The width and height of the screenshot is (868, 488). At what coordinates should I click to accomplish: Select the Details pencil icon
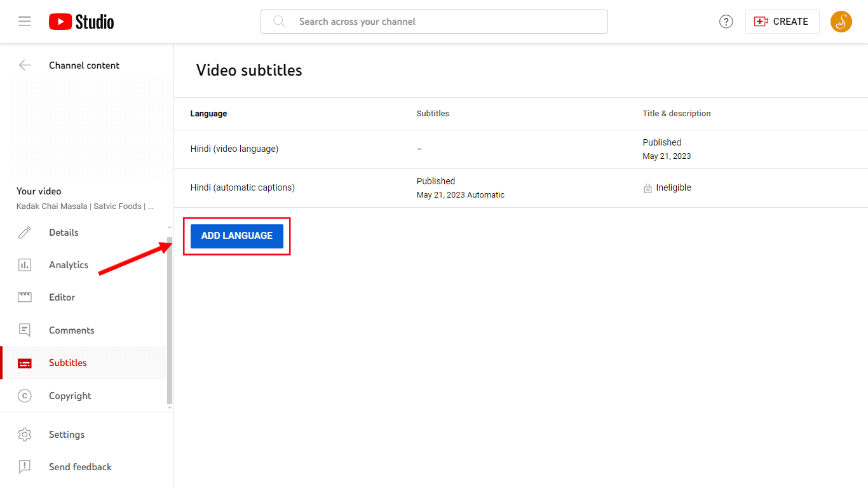click(24, 232)
